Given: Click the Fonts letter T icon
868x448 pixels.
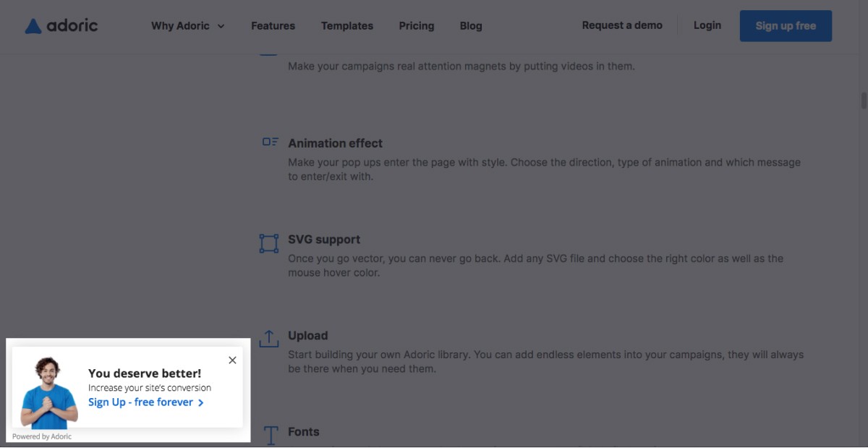Looking at the screenshot, I should tap(271, 435).
